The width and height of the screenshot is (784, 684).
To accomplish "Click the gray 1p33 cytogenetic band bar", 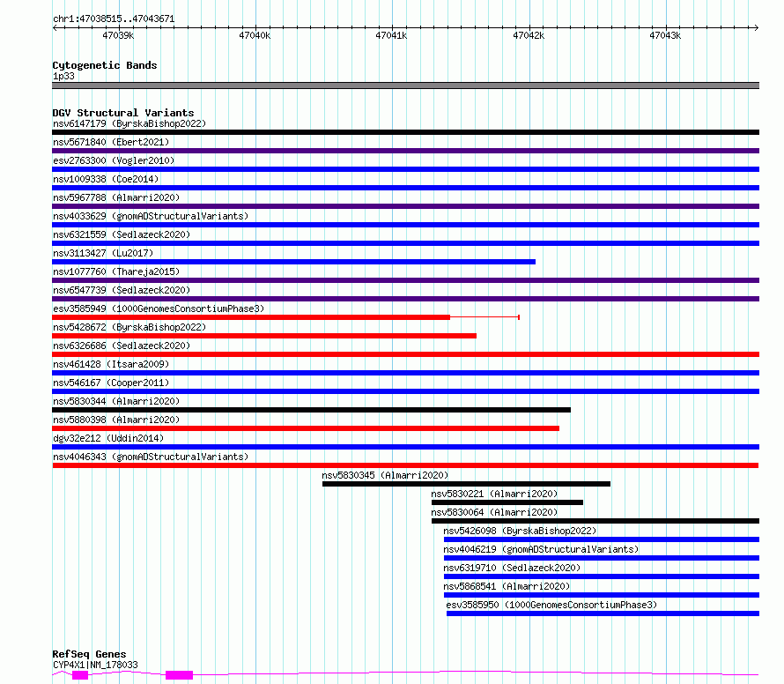I will tap(405, 85).
